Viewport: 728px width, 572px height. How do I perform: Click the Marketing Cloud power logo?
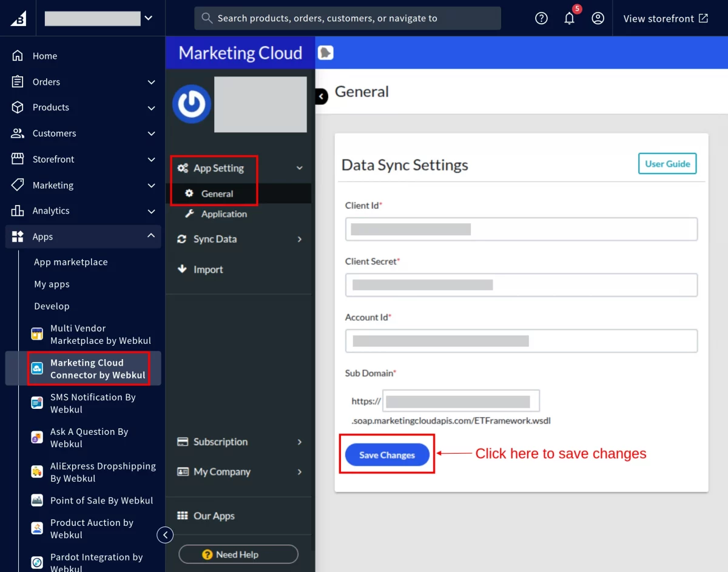point(192,104)
